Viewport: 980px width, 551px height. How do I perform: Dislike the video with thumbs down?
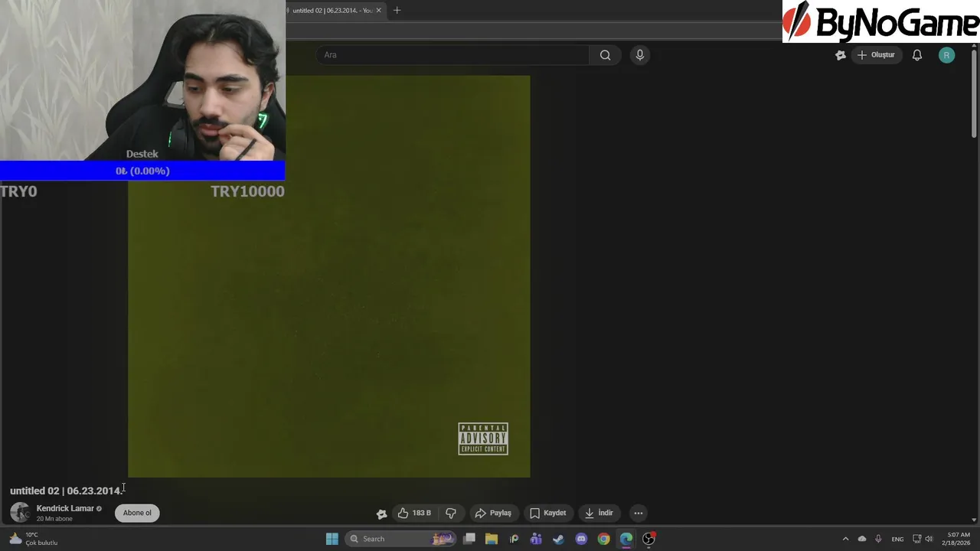click(451, 513)
